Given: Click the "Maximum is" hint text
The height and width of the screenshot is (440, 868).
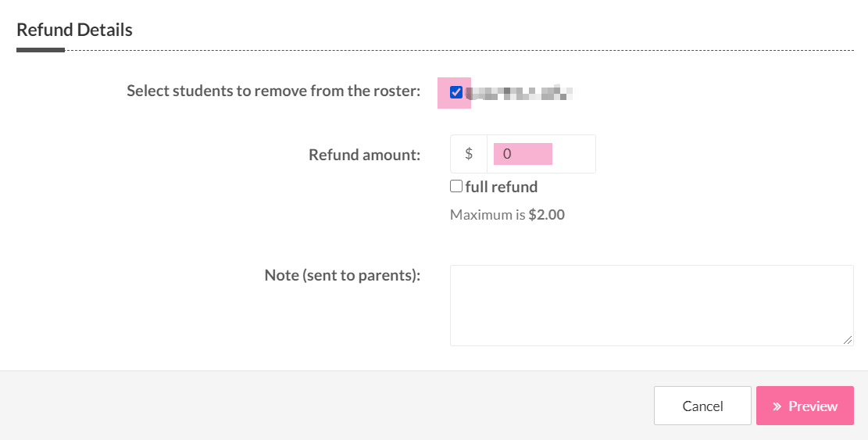Looking at the screenshot, I should tap(487, 215).
